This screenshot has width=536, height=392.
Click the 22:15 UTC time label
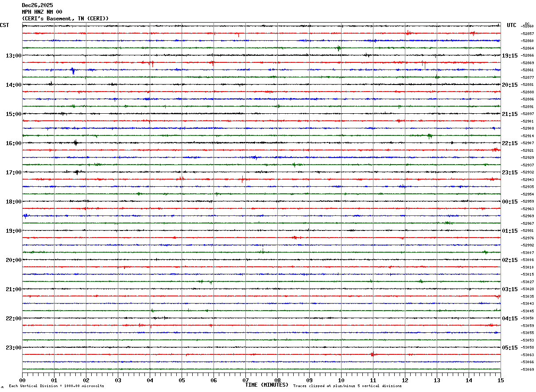[x=510, y=143]
